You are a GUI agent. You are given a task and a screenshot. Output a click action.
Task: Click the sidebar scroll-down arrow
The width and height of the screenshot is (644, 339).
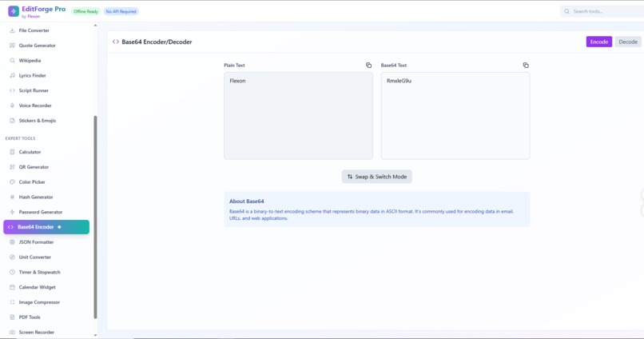click(x=95, y=335)
